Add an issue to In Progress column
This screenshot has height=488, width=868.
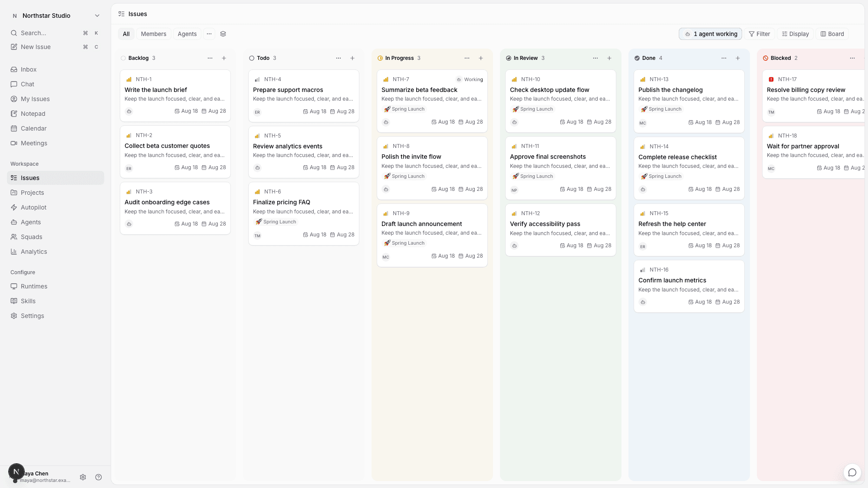pyautogui.click(x=481, y=58)
